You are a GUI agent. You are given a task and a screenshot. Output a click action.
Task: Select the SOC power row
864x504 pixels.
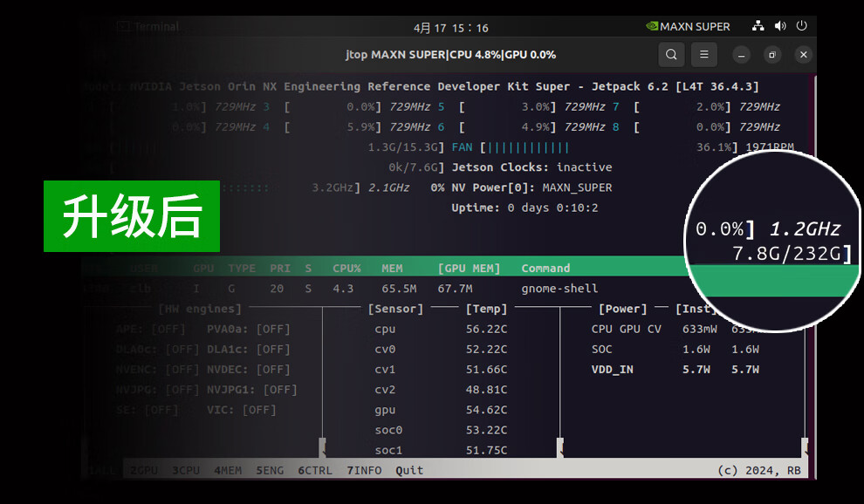(x=675, y=349)
